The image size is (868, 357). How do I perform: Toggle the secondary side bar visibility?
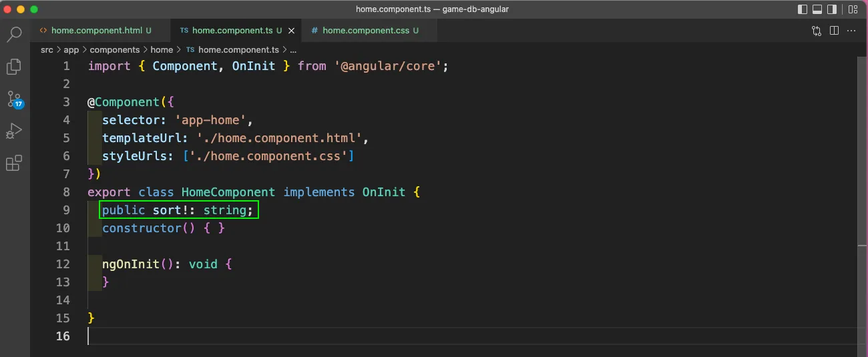832,9
